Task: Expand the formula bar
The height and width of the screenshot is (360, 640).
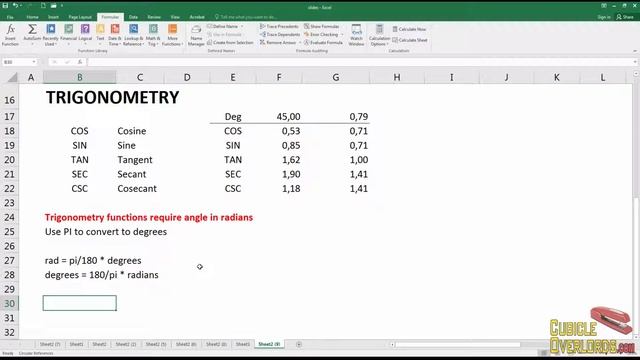Action: (635, 62)
